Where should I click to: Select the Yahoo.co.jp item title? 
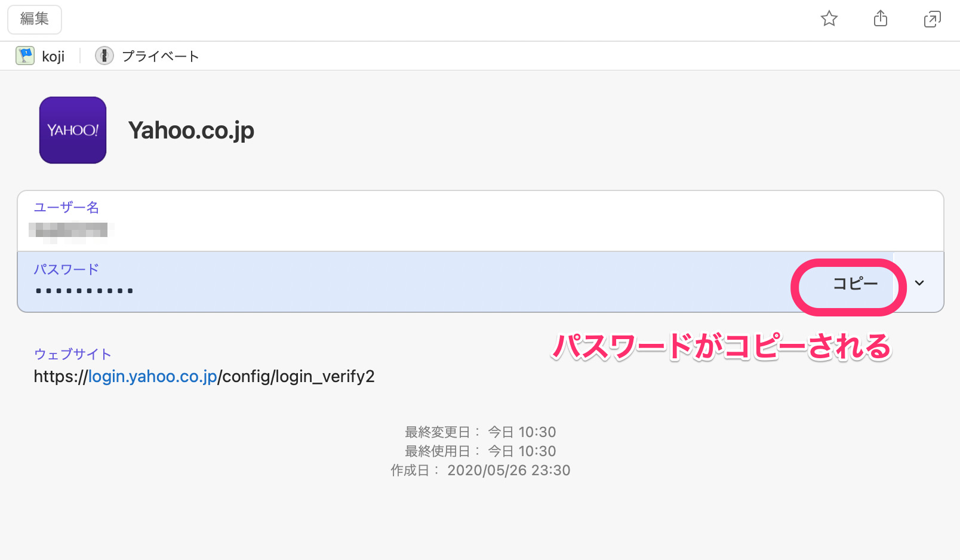click(x=191, y=130)
